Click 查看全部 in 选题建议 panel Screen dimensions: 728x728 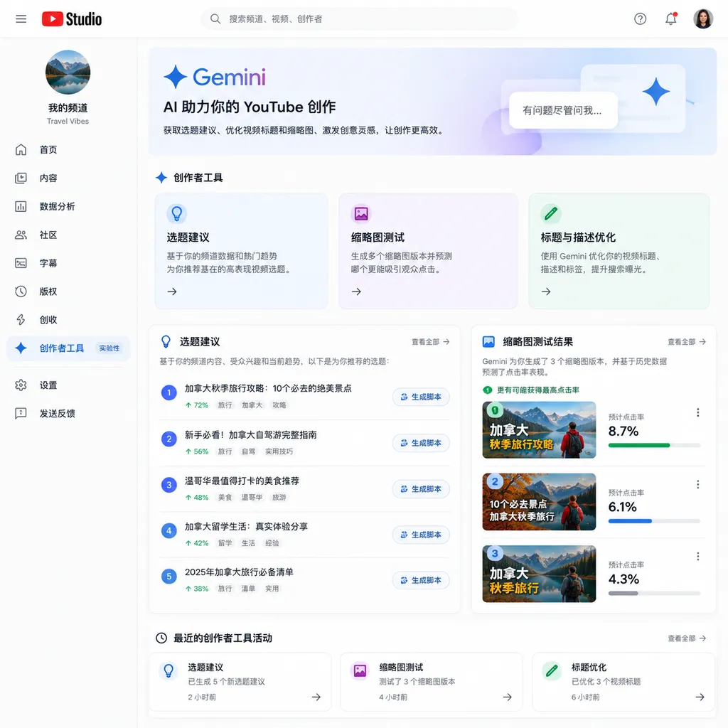(430, 342)
